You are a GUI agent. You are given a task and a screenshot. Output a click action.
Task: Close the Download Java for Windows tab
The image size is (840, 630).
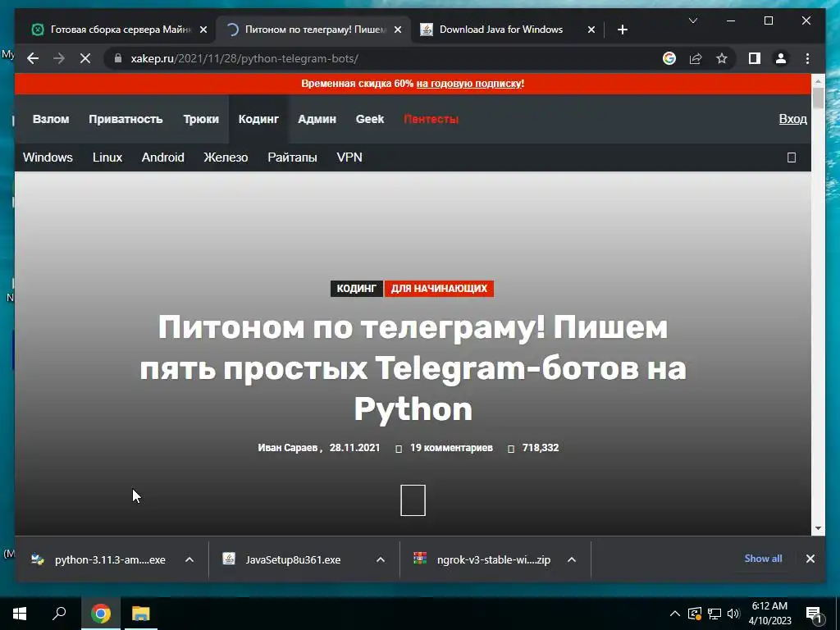tap(591, 30)
